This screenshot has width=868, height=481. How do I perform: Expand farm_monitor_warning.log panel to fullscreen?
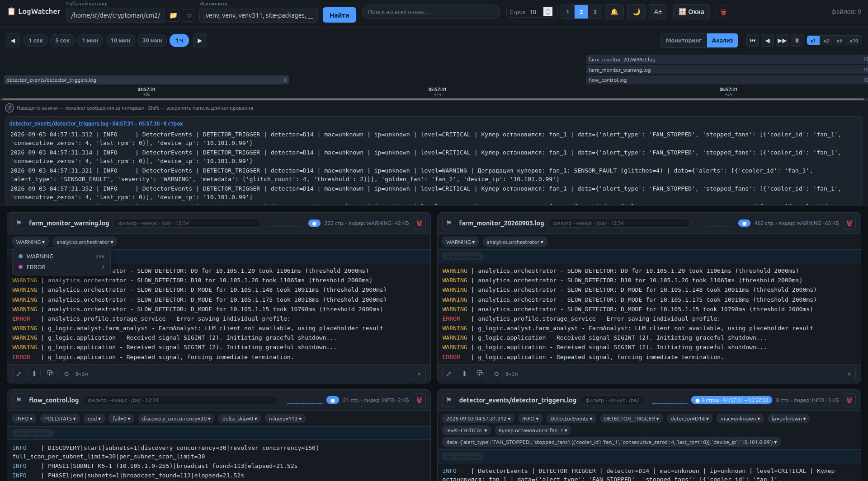(19, 374)
